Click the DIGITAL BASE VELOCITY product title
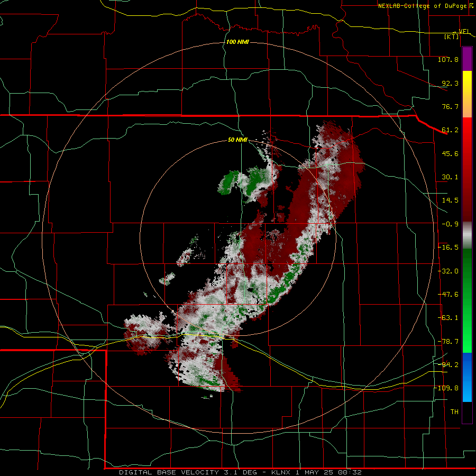 tap(169, 472)
